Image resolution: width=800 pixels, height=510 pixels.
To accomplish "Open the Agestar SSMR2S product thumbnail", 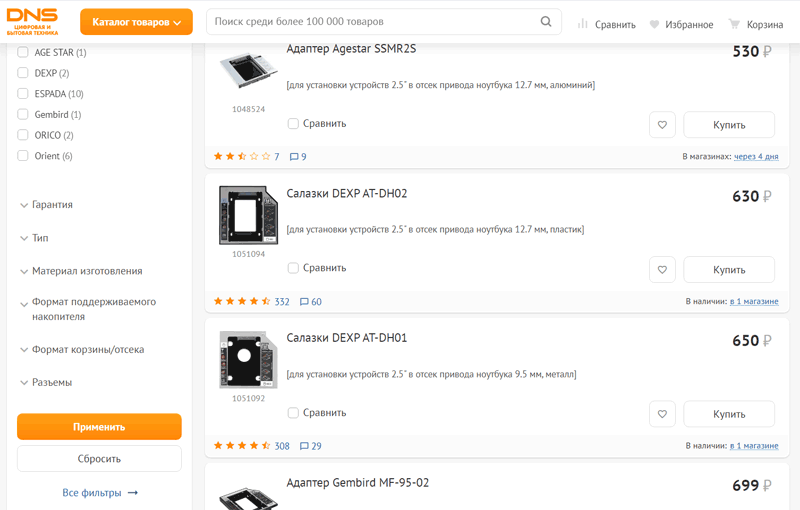I will (248, 71).
